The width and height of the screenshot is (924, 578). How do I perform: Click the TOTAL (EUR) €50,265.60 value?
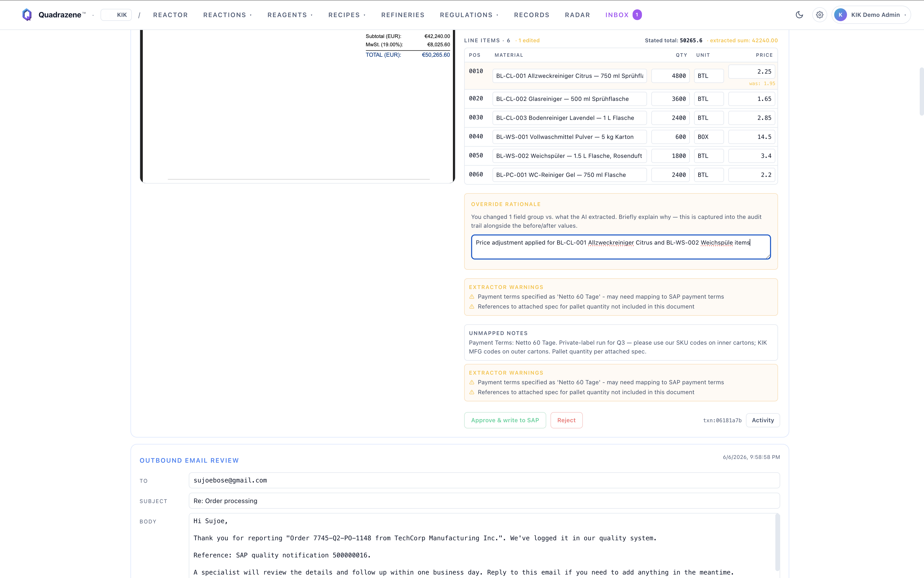[436, 55]
